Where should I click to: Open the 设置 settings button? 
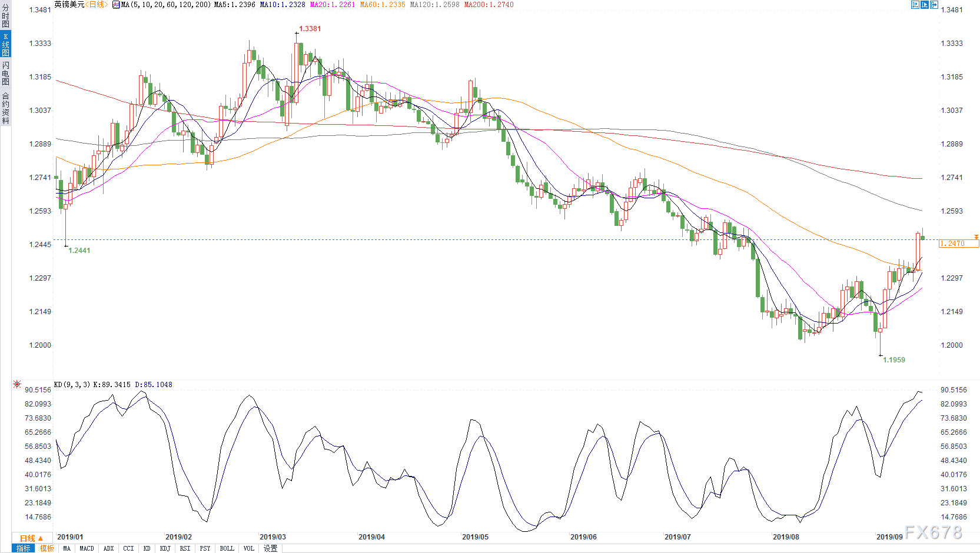click(x=270, y=548)
